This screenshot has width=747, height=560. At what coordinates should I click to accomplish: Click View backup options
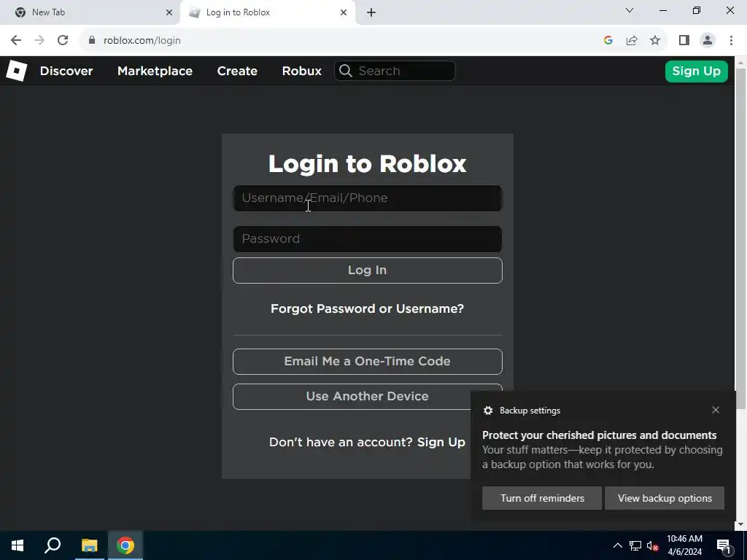click(665, 498)
